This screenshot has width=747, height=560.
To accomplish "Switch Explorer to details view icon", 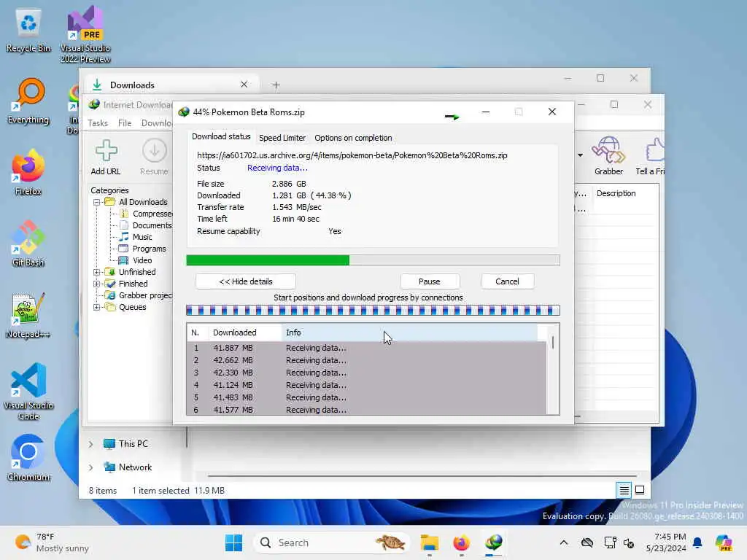I will [624, 490].
